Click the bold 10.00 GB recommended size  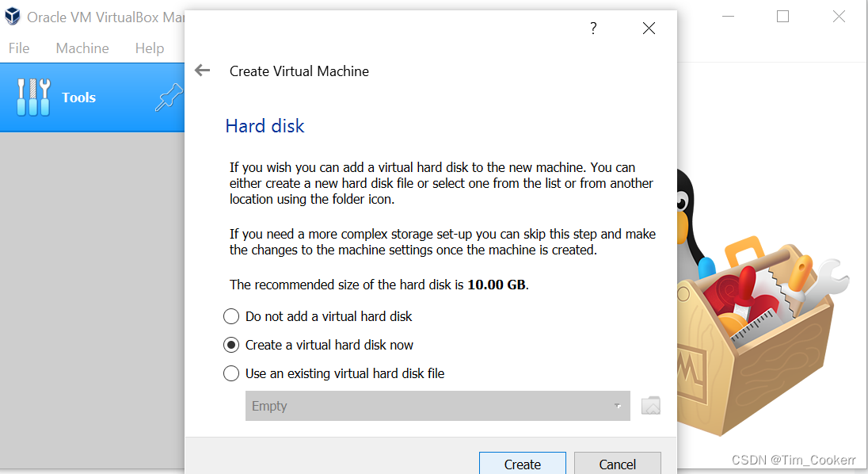tap(497, 285)
